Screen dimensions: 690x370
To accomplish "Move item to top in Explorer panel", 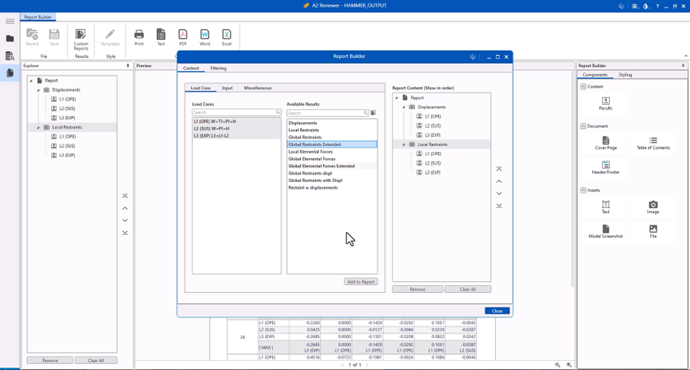I will tap(125, 196).
